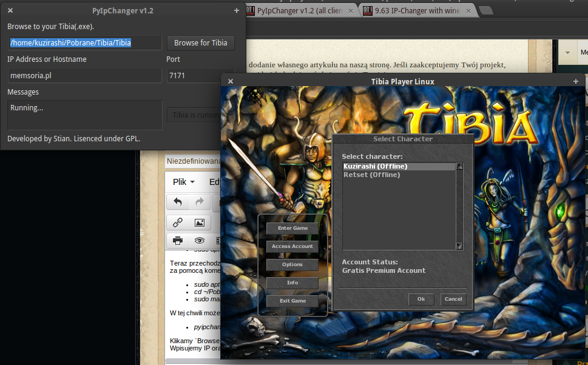Click Tibia is running status button
588x365 pixels.
pos(194,115)
